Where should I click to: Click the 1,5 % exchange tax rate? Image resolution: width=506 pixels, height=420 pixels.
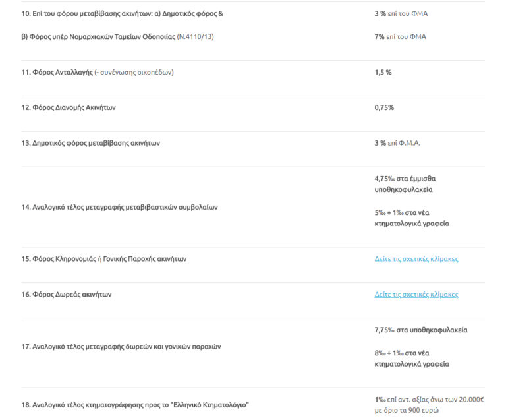pyautogui.click(x=383, y=72)
